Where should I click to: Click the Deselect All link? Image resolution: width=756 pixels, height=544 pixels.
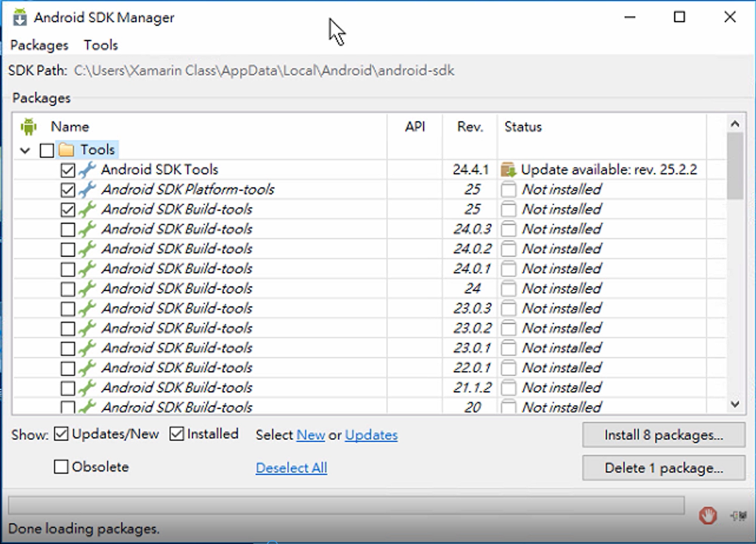(x=291, y=468)
